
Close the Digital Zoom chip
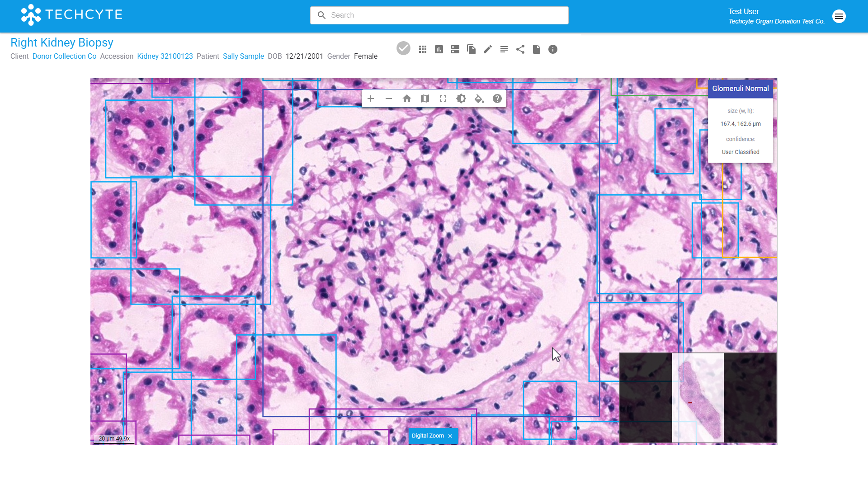(450, 436)
